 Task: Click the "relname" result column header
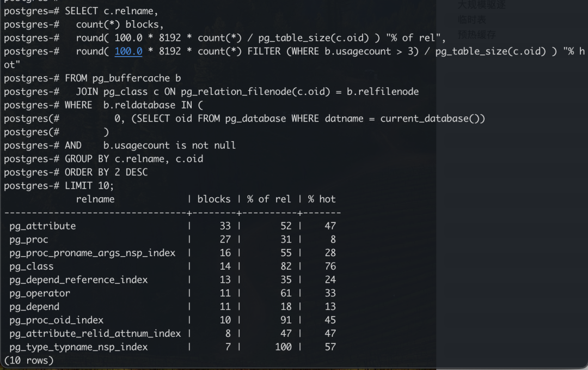click(x=95, y=199)
